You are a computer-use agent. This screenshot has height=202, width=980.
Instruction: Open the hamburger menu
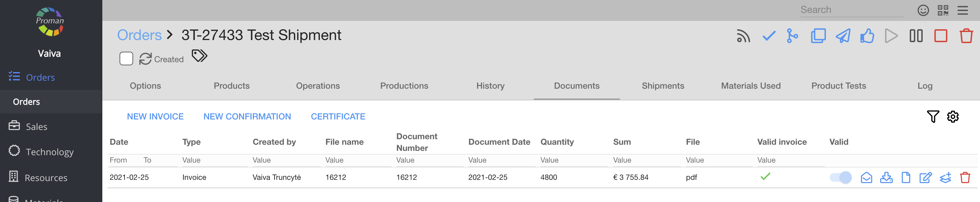pos(962,10)
